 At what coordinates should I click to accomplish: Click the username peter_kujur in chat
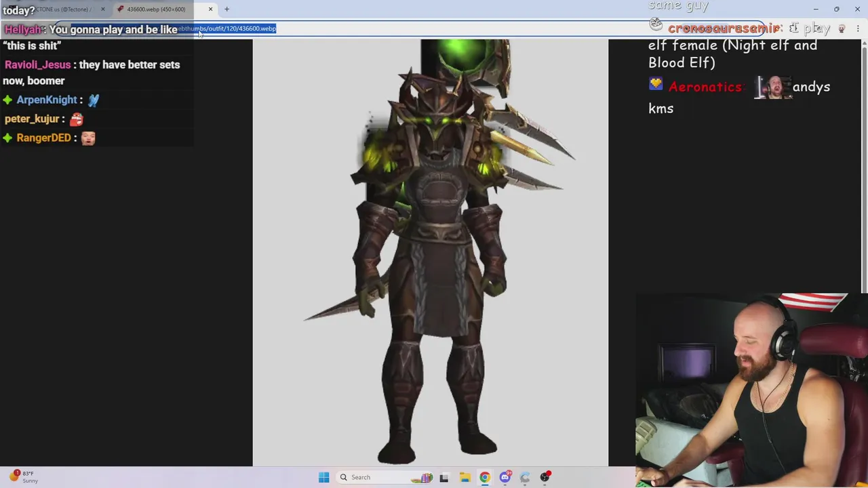click(x=32, y=119)
